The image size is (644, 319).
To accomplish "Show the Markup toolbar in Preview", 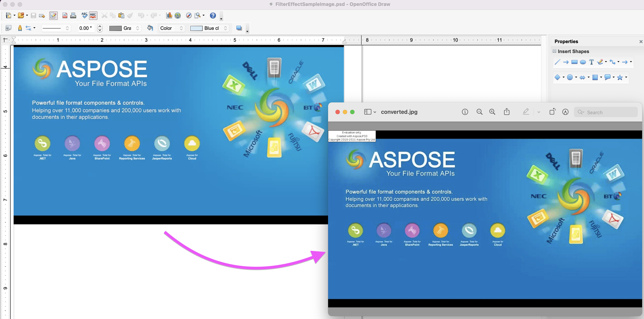I will click(565, 112).
